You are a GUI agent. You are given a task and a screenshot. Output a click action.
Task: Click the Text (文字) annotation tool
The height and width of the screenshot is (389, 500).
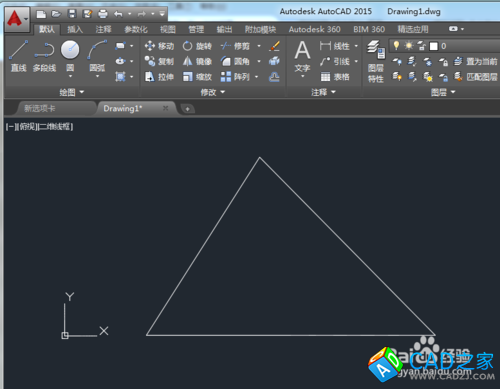[302, 59]
